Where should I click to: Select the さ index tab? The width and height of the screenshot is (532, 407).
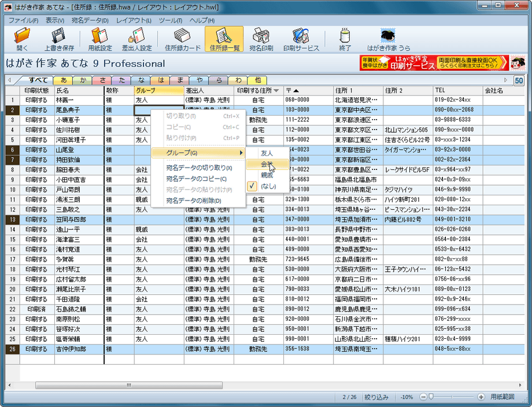click(x=102, y=80)
